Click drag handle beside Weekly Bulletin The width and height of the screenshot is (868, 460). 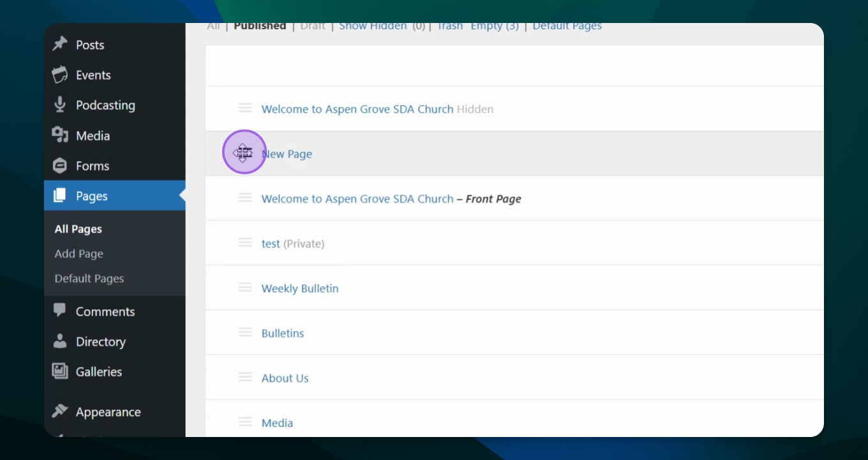(x=245, y=287)
